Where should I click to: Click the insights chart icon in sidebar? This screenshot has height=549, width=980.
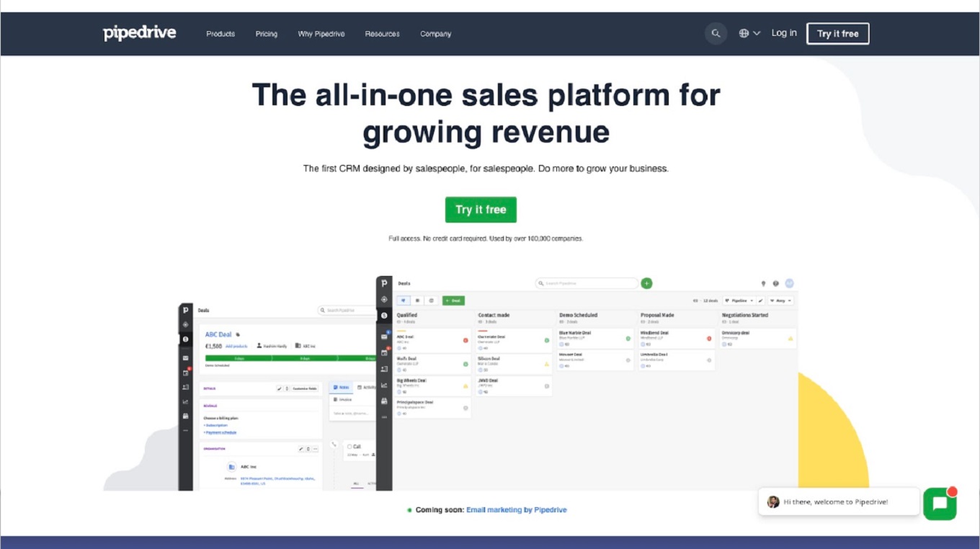[x=384, y=385]
